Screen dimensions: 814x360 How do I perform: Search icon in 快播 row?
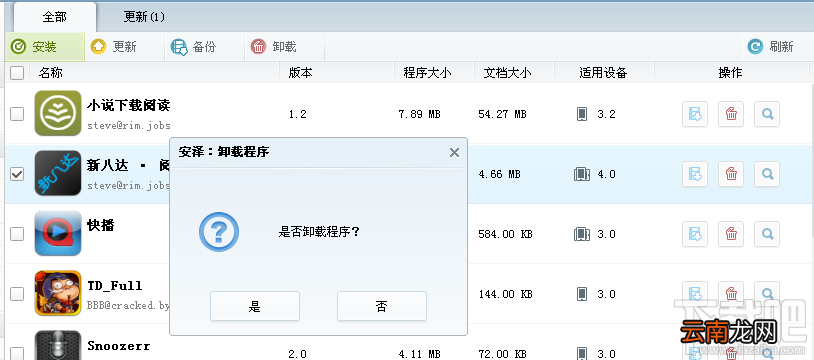tap(767, 234)
